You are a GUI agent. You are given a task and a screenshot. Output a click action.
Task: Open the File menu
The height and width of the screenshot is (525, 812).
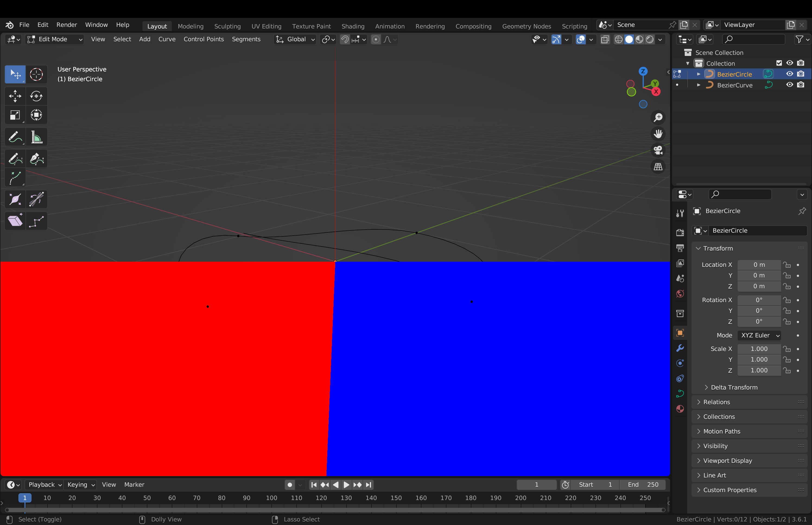click(x=24, y=25)
